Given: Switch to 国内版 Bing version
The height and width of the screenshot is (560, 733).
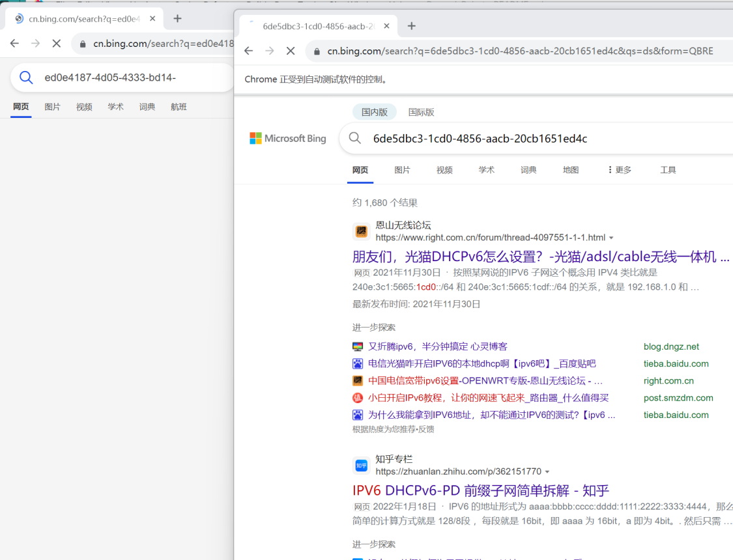Looking at the screenshot, I should coord(375,112).
